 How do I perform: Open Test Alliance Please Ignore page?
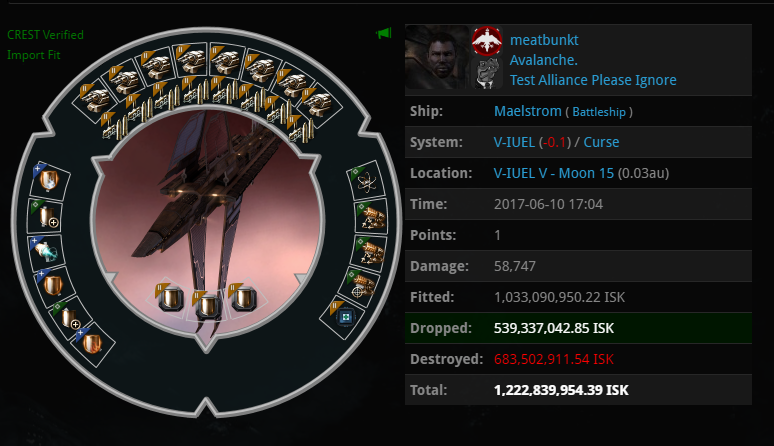(x=593, y=80)
